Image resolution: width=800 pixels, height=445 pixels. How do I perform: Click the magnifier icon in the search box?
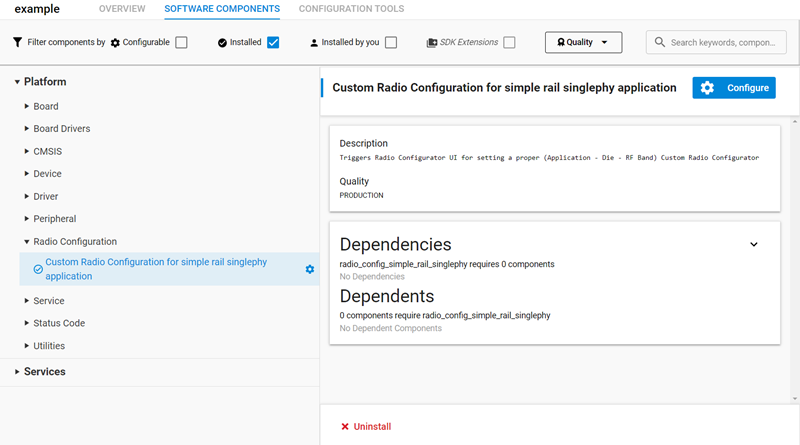click(659, 43)
